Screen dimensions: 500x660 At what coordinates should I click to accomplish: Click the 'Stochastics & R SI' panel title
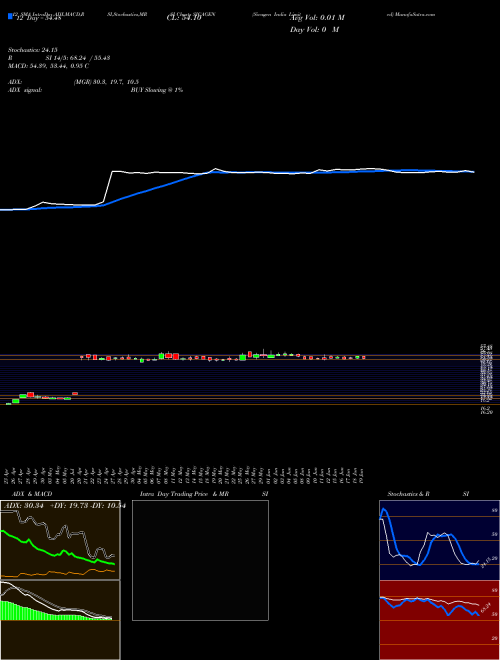tap(428, 494)
